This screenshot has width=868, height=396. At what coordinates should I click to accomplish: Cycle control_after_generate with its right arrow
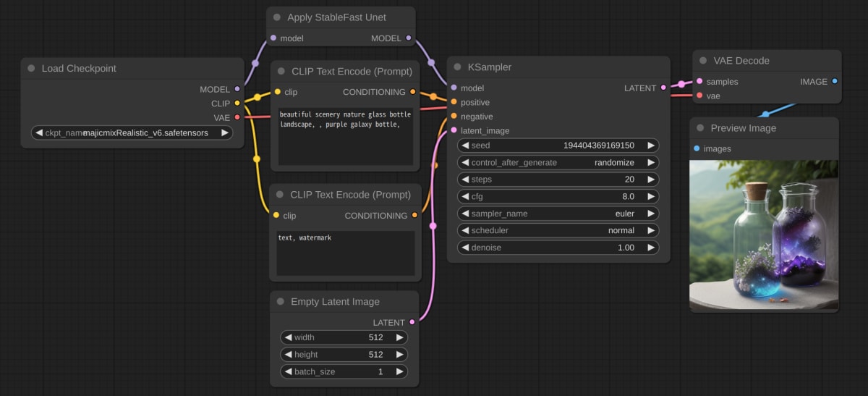click(x=651, y=162)
